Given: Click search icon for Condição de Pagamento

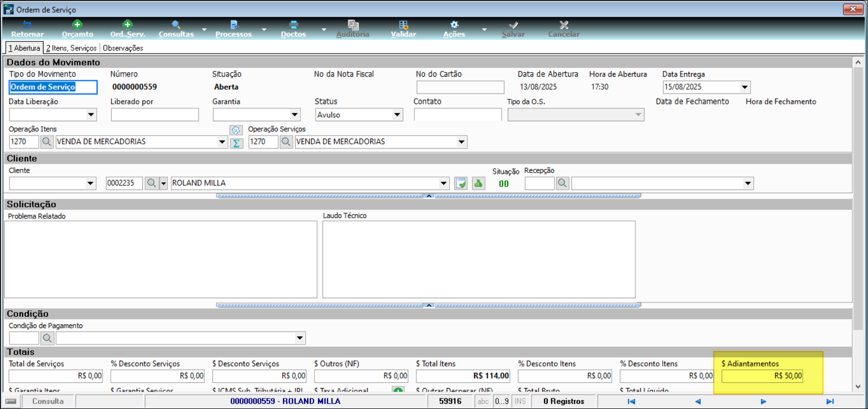Looking at the screenshot, I should coord(47,338).
